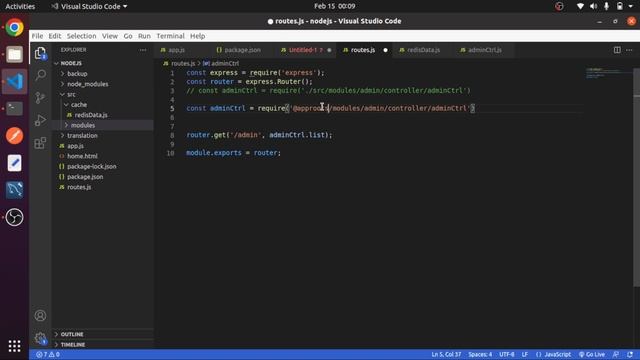Change LF end of line sequence
Screen dimensions: 640x360
pos(524,354)
